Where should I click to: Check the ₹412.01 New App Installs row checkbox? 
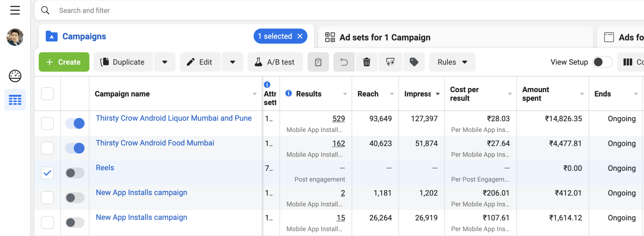[x=47, y=198]
